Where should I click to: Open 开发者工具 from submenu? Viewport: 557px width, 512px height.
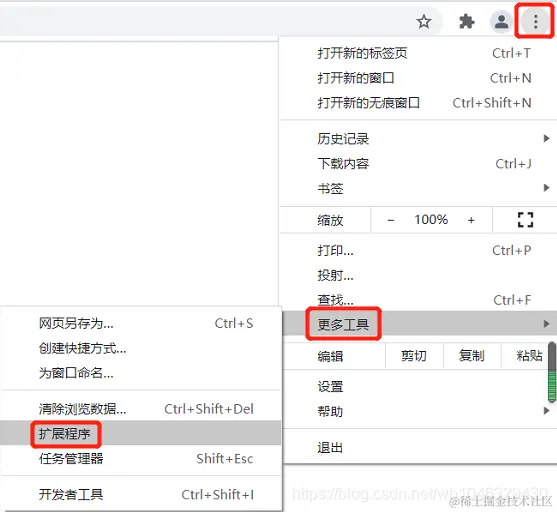tap(141, 495)
